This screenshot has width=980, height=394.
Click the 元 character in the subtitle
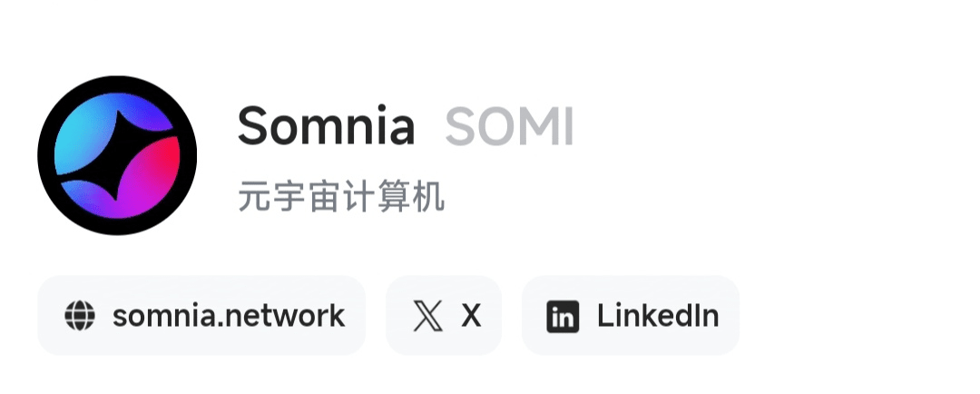pos(251,196)
